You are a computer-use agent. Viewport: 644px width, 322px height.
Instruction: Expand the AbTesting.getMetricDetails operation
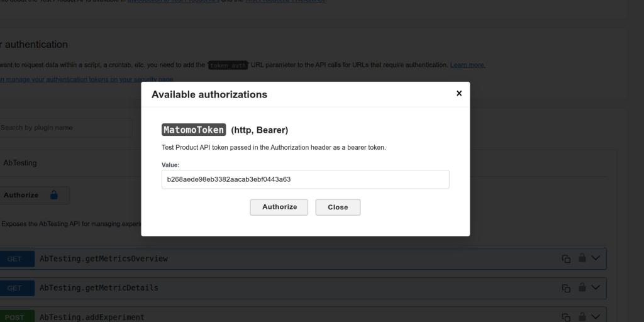coord(596,288)
